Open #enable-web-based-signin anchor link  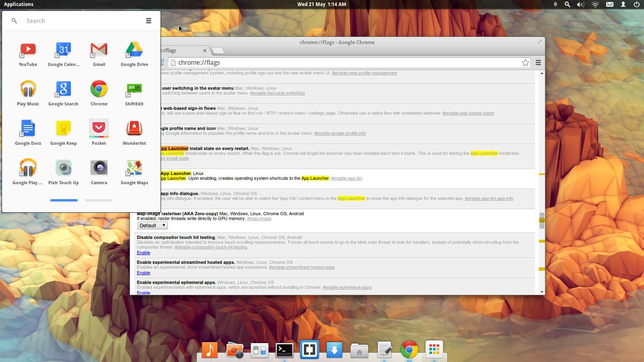click(x=468, y=113)
